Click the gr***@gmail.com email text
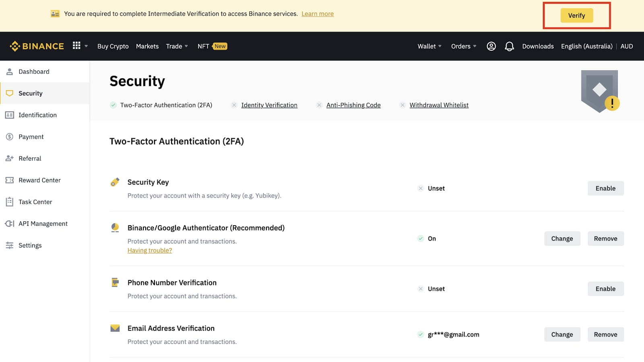The width and height of the screenshot is (644, 362). click(x=453, y=334)
